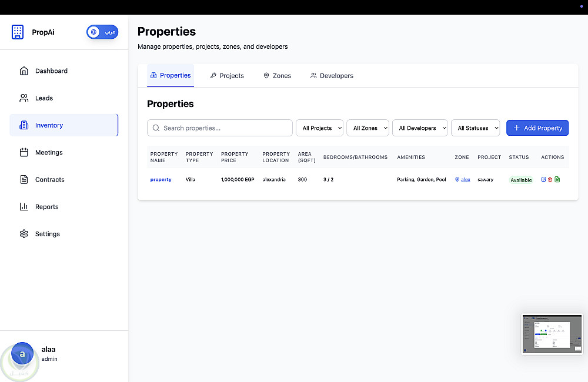
Task: Click the red delete property icon
Action: [x=550, y=180]
